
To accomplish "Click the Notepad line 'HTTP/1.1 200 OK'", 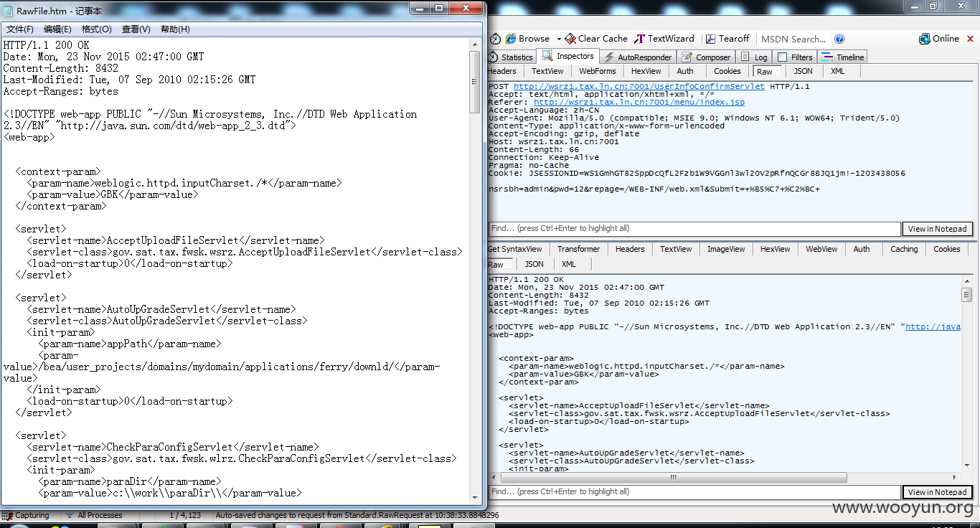I will (46, 45).
